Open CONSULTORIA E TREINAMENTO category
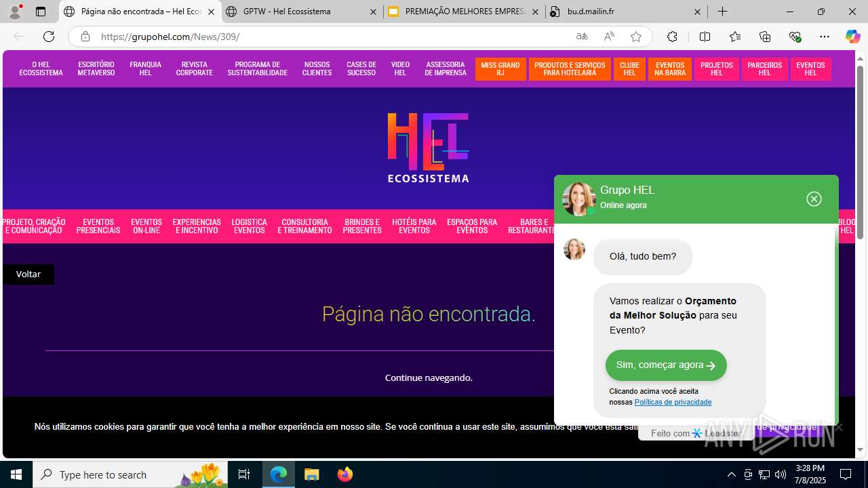Viewport: 868px width, 488px height. (304, 226)
